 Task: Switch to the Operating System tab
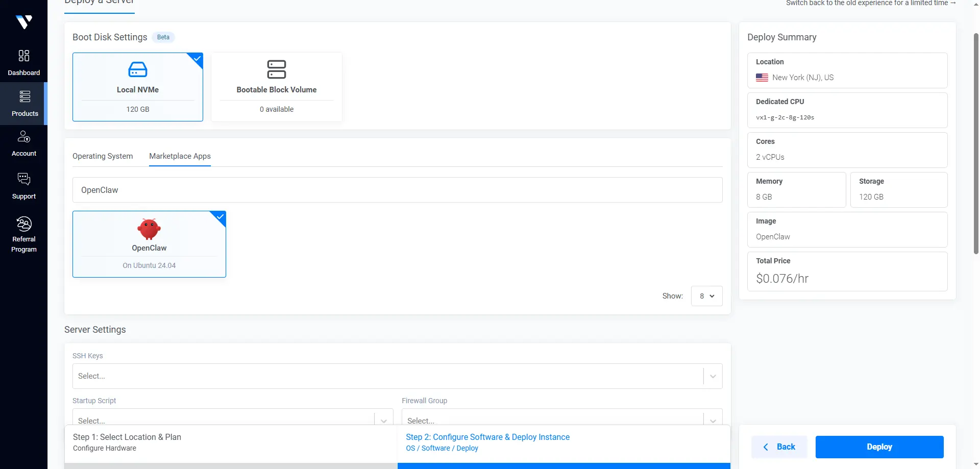point(103,156)
